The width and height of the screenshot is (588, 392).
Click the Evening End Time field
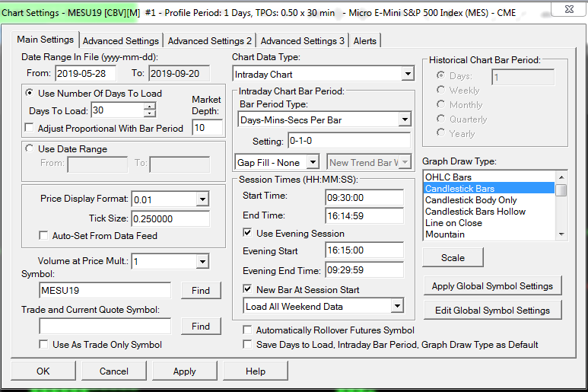364,270
